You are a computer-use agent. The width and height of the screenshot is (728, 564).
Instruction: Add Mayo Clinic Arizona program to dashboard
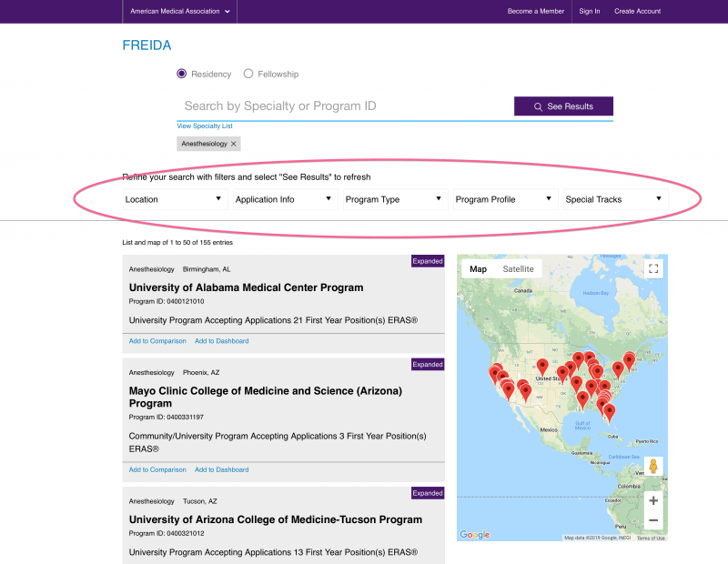point(222,469)
